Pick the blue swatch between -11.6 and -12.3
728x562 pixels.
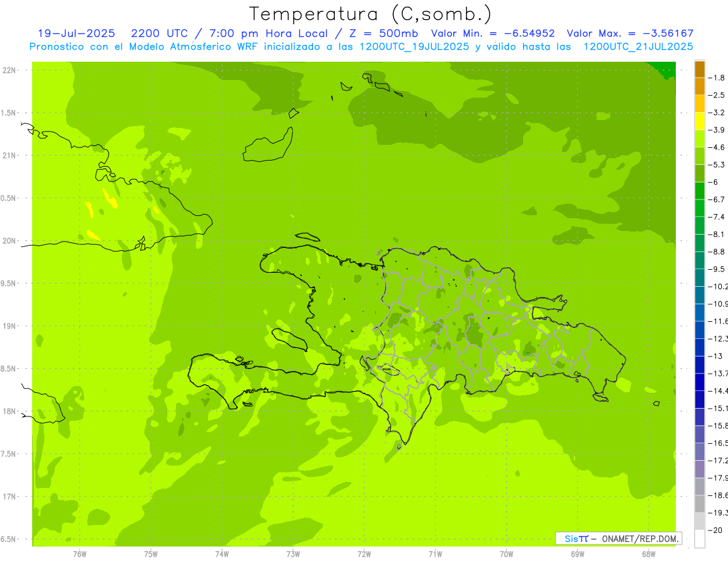(699, 330)
